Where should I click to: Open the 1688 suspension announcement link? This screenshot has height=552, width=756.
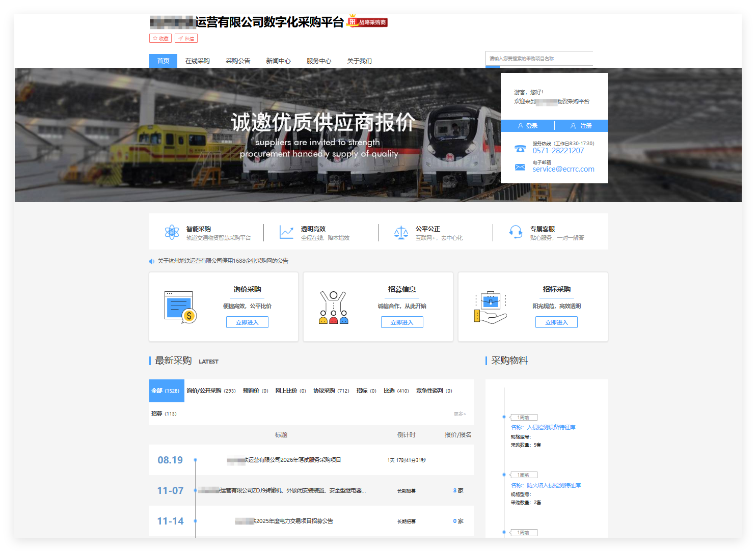point(223,261)
